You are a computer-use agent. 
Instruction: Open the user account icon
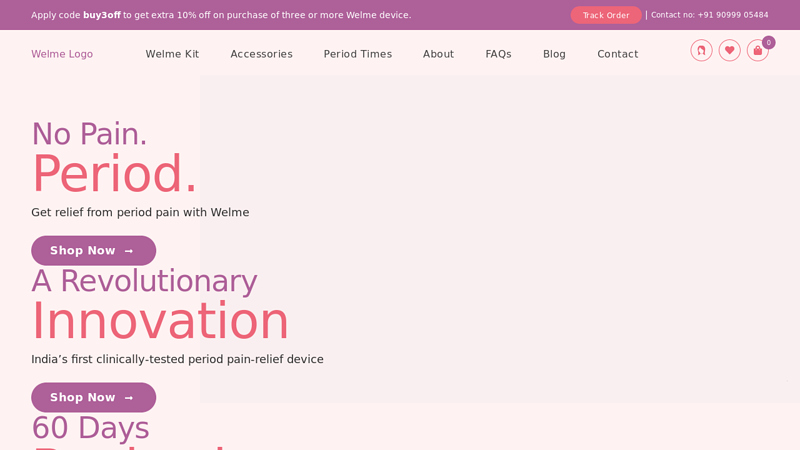[x=701, y=51]
